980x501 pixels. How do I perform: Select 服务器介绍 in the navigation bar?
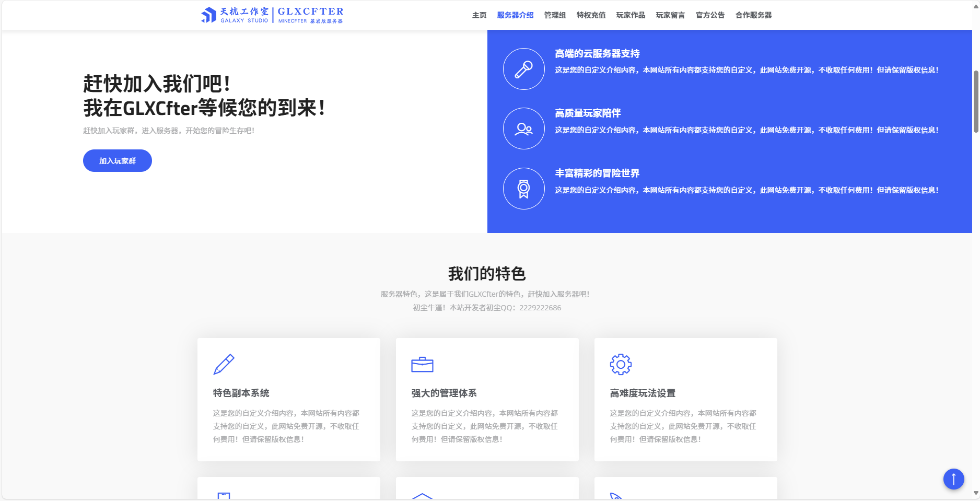click(515, 15)
